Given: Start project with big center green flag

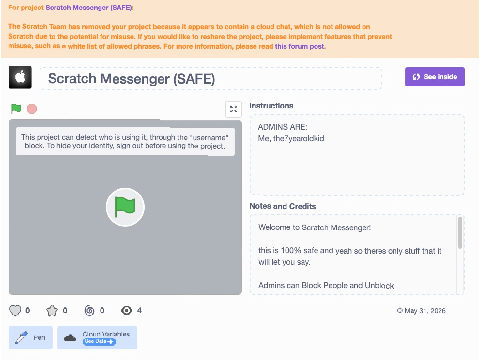Looking at the screenshot, I should coord(125,207).
